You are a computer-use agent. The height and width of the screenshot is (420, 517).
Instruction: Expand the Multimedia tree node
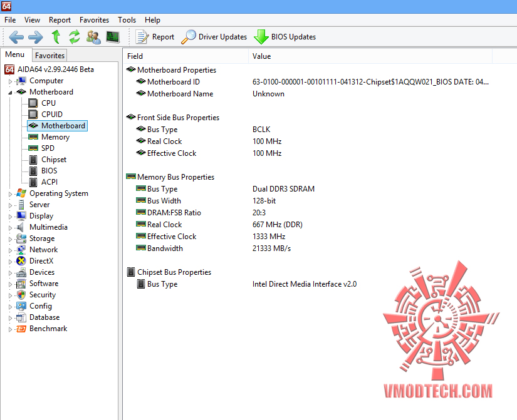[x=10, y=228]
